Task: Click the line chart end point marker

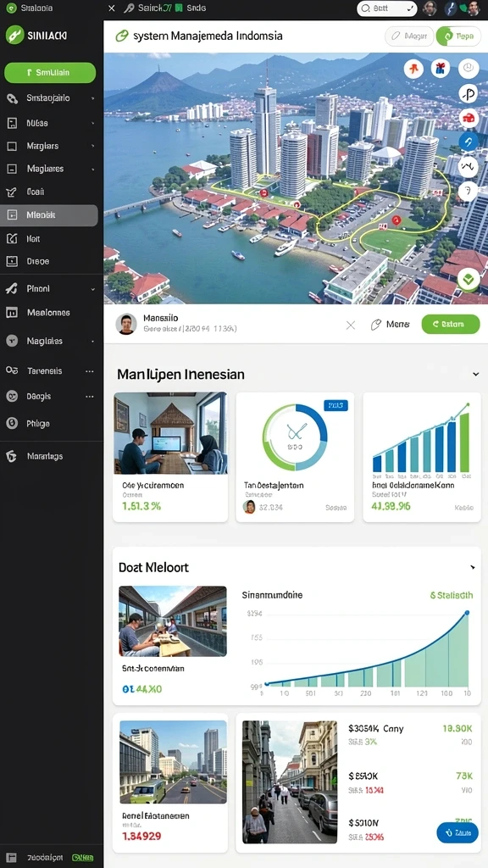Action: (467, 613)
